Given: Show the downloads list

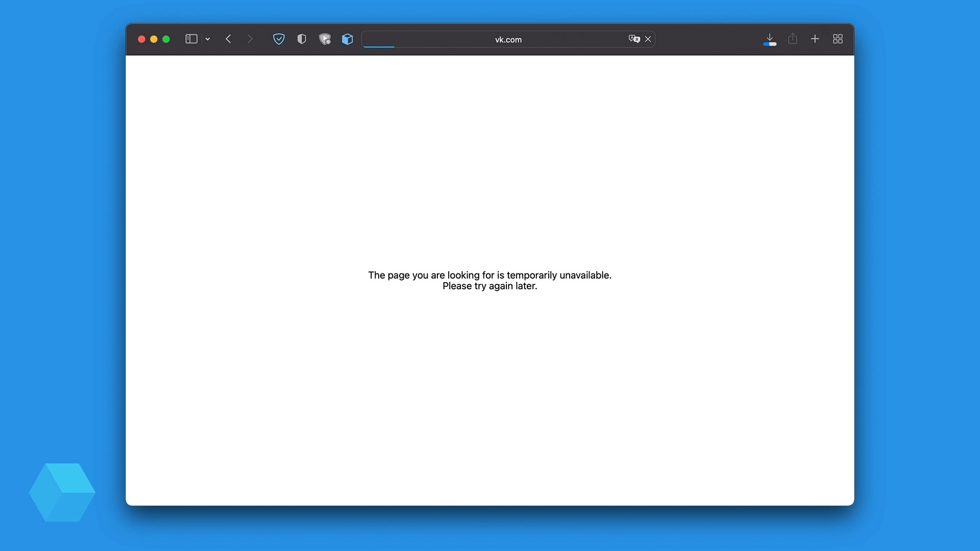Looking at the screenshot, I should (770, 39).
